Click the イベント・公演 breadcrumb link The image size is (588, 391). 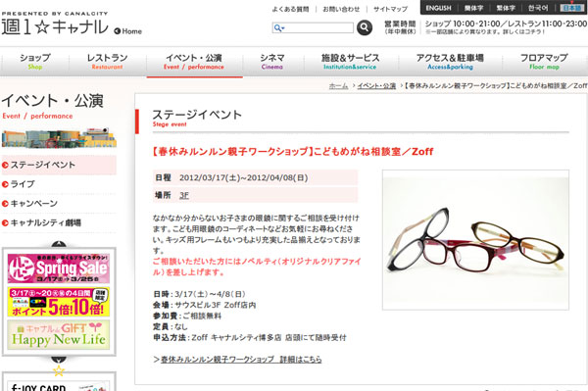click(376, 86)
